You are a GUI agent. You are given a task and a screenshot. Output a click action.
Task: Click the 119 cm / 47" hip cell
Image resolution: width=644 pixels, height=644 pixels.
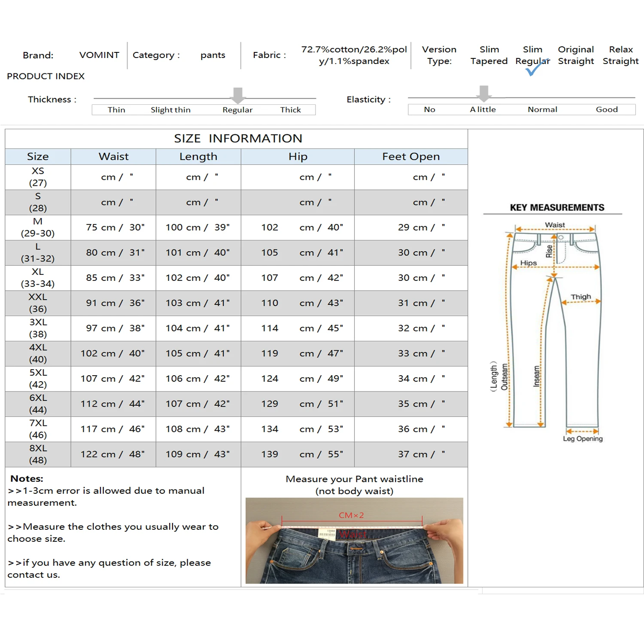[298, 353]
